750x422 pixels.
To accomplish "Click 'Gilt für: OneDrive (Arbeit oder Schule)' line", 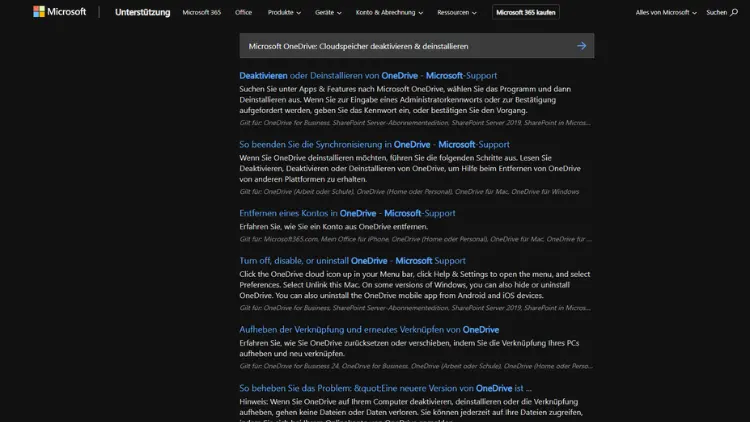I will (409, 192).
